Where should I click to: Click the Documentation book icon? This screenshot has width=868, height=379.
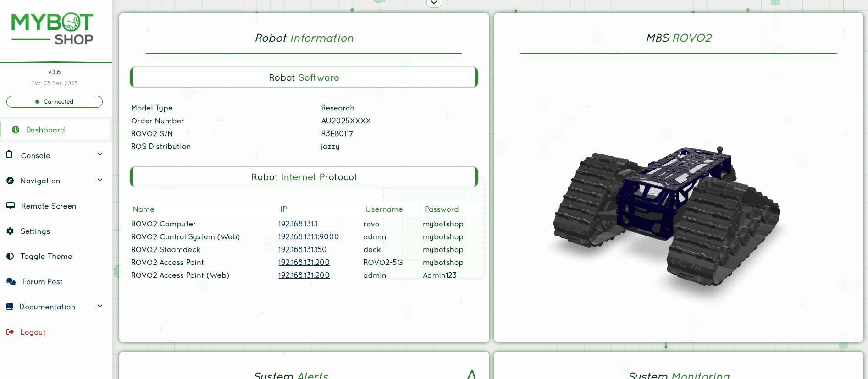coord(10,307)
